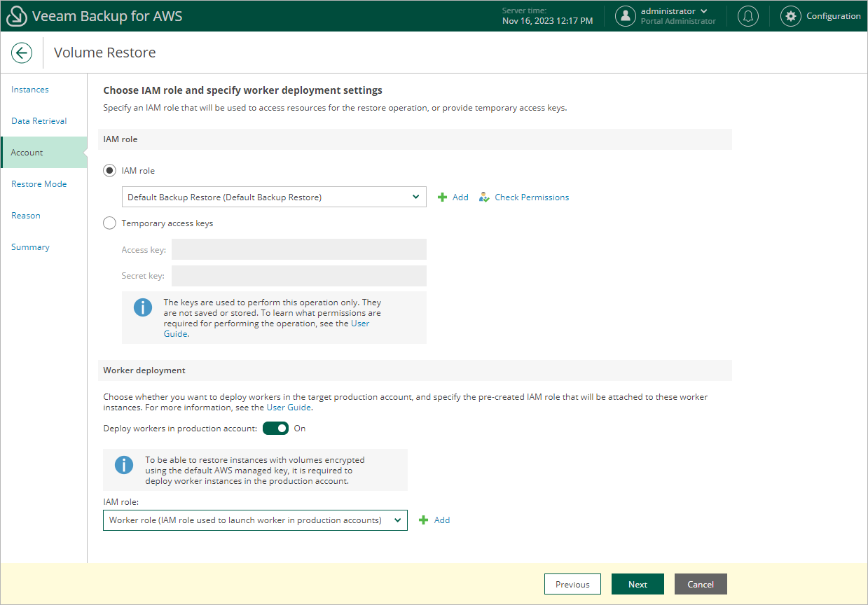
Task: Click the back arrow icon
Action: [22, 53]
